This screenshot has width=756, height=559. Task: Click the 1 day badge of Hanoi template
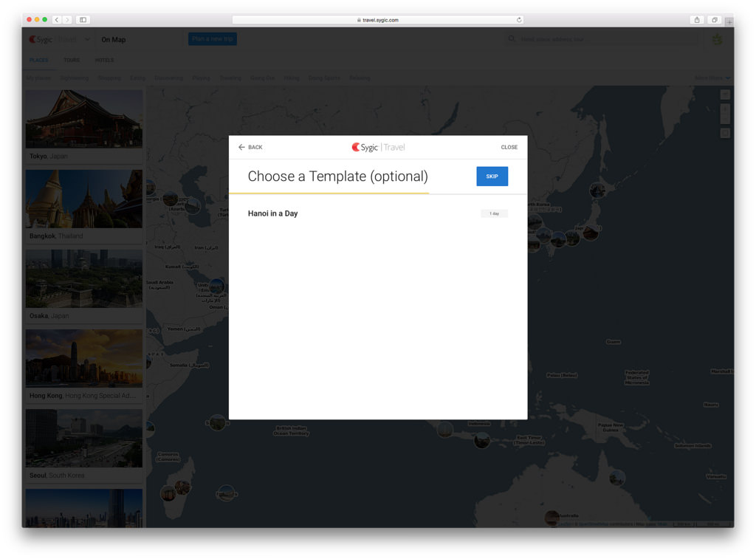(x=494, y=213)
